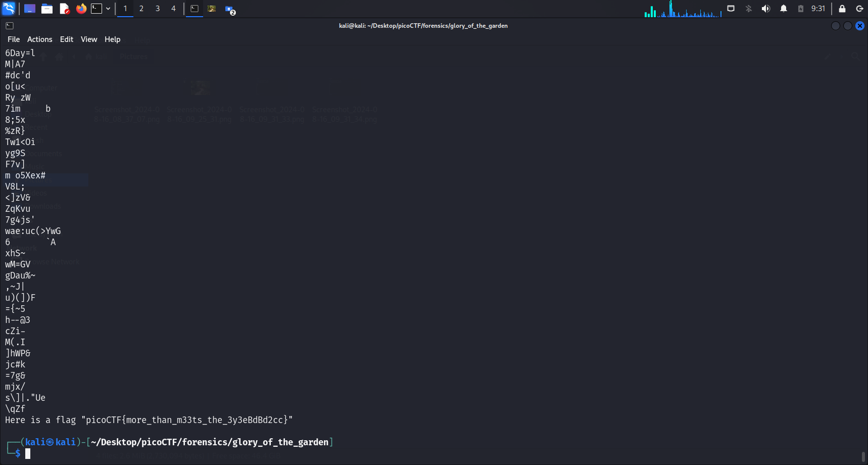The width and height of the screenshot is (868, 465).
Task: Open the volume control icon
Action: (766, 9)
